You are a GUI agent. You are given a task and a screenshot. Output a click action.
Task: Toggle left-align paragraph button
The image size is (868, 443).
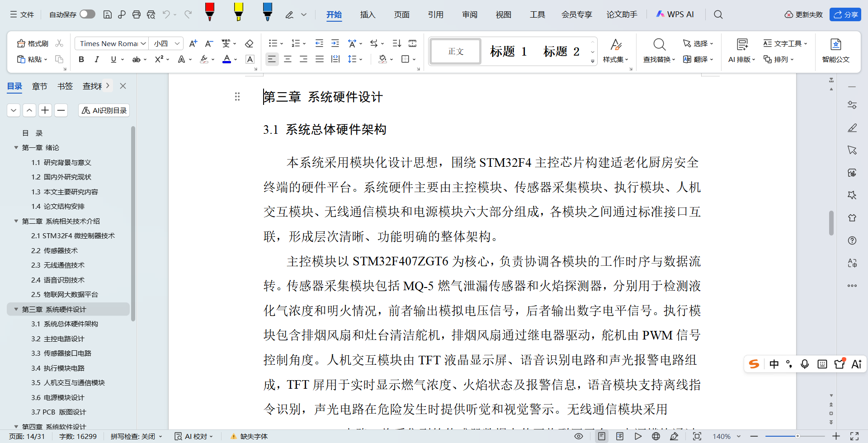(272, 59)
